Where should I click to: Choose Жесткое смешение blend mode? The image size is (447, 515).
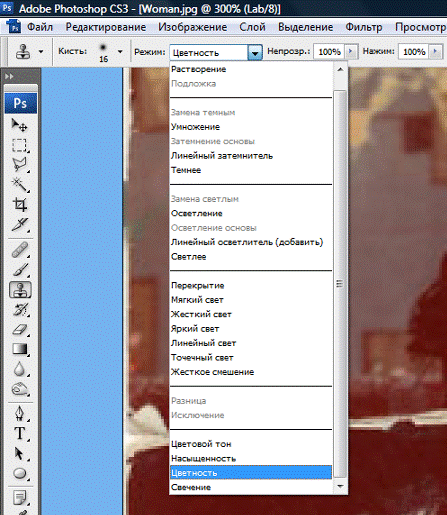tap(251, 372)
